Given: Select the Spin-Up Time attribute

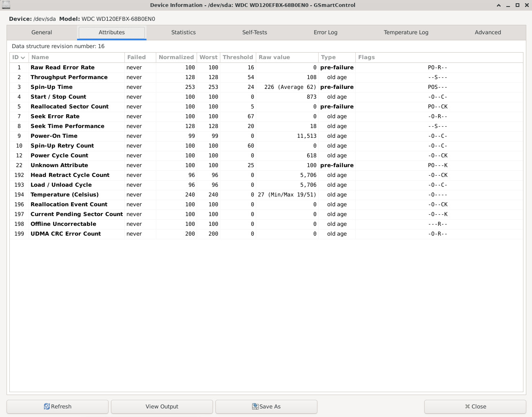Looking at the screenshot, I should (x=266, y=87).
